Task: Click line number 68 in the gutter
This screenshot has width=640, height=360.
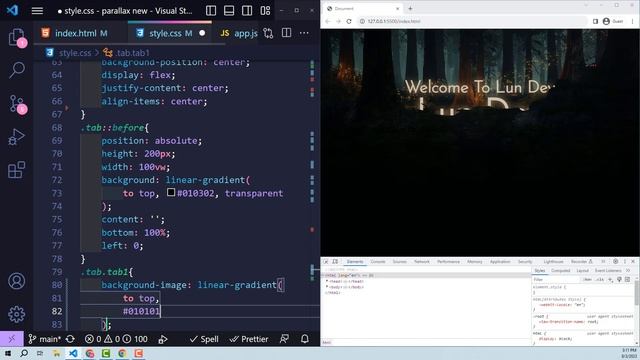Action: tap(57, 128)
